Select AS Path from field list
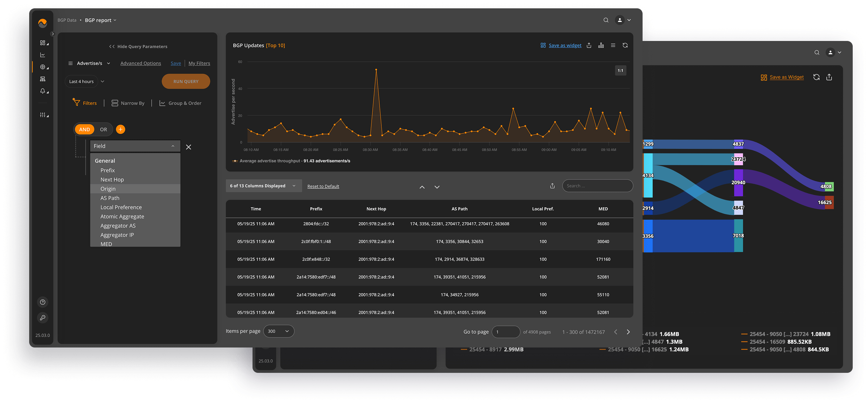Viewport: 868px width, 402px height. tap(135, 198)
